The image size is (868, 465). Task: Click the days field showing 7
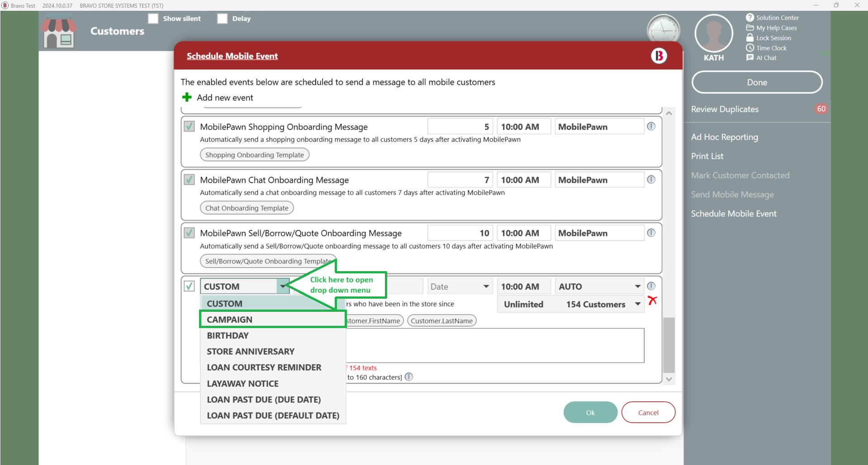pos(460,180)
